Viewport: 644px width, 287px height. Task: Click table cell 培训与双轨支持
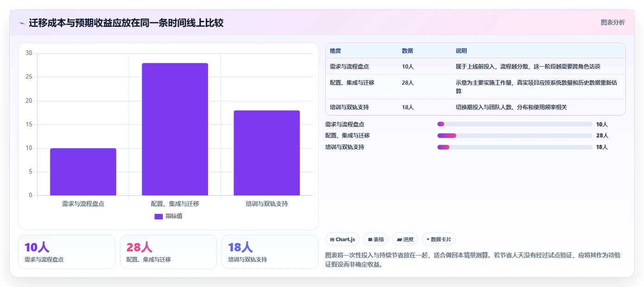pyautogui.click(x=349, y=107)
